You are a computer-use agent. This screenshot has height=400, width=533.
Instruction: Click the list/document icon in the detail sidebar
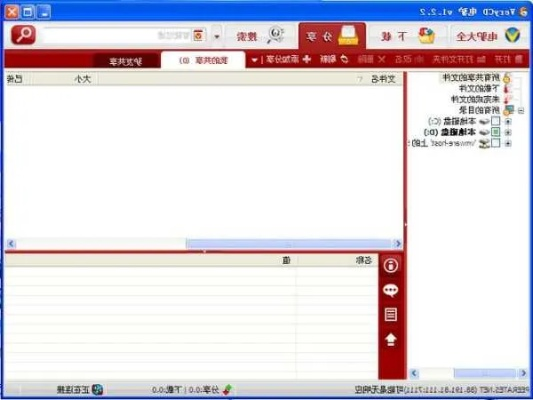tap(391, 315)
